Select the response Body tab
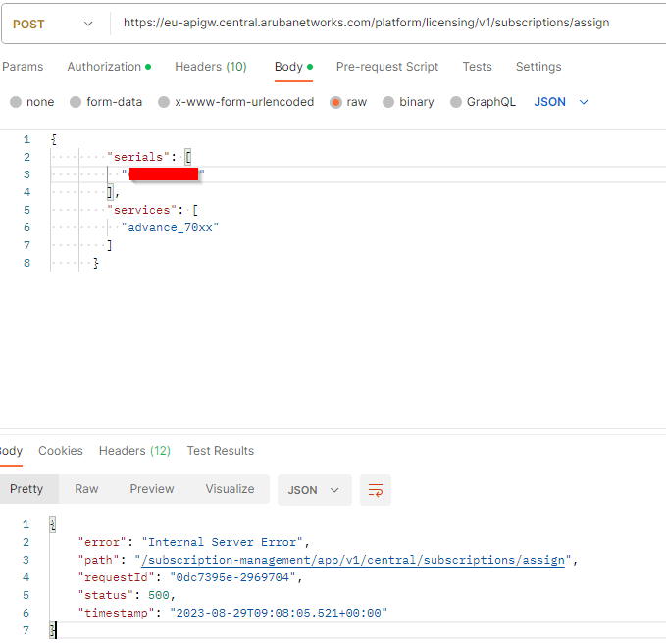Image resolution: width=666 pixels, height=644 pixels. click(11, 451)
